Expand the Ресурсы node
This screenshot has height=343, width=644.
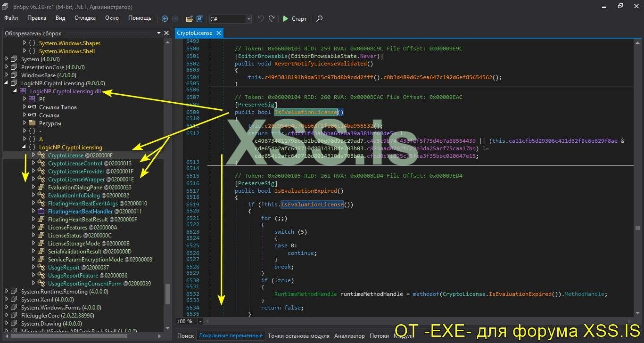tap(25, 123)
